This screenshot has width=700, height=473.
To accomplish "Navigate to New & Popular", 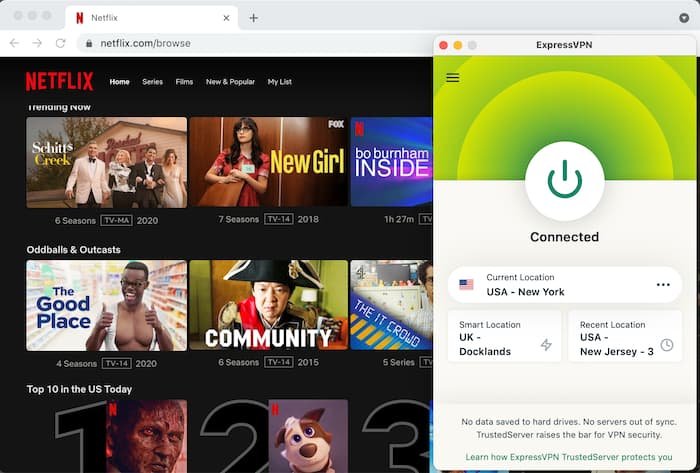I will point(229,82).
